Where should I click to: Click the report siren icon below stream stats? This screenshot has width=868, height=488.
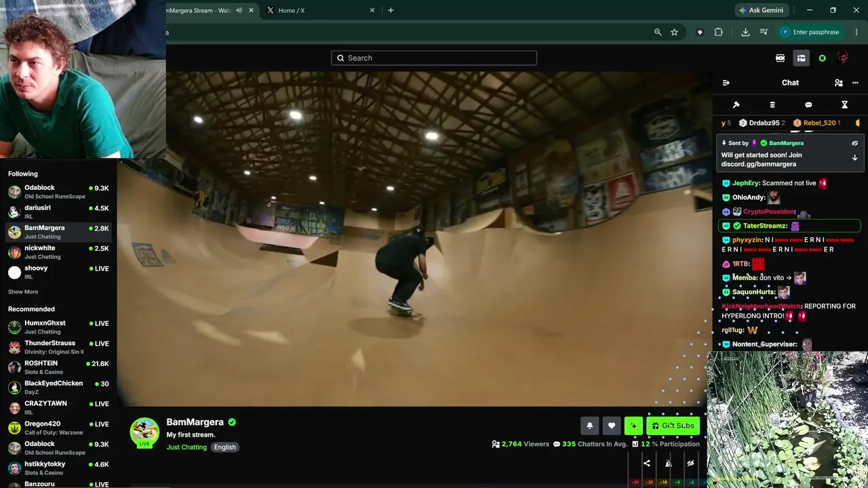click(669, 464)
